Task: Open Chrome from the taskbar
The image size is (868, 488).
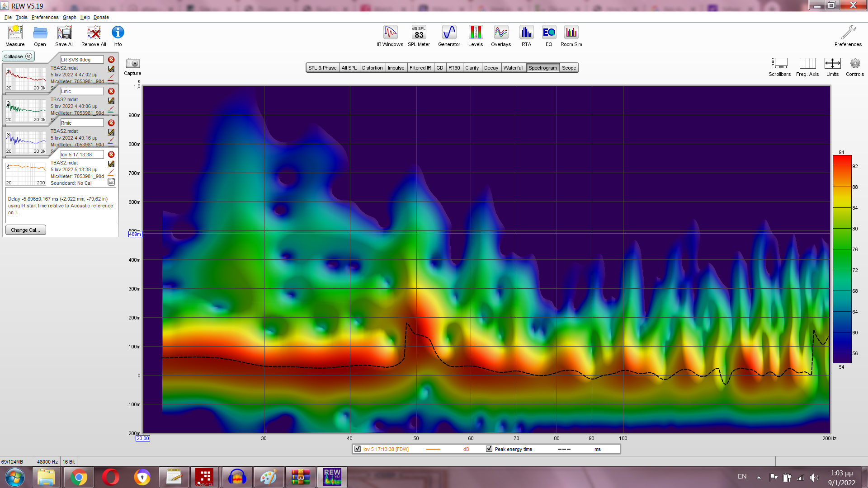Action: [x=79, y=477]
